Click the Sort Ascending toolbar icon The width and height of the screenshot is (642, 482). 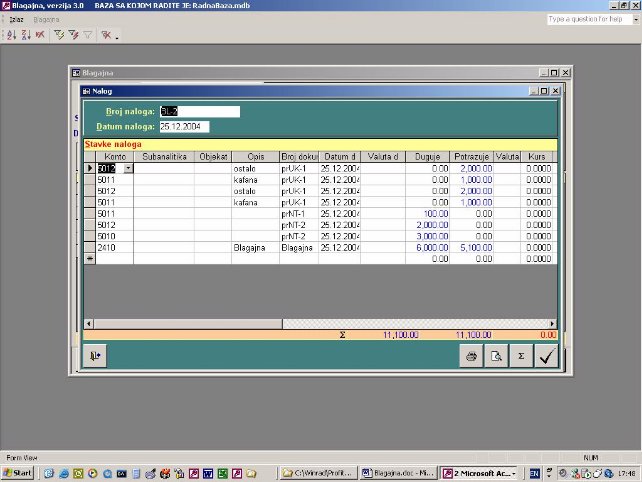click(11, 34)
